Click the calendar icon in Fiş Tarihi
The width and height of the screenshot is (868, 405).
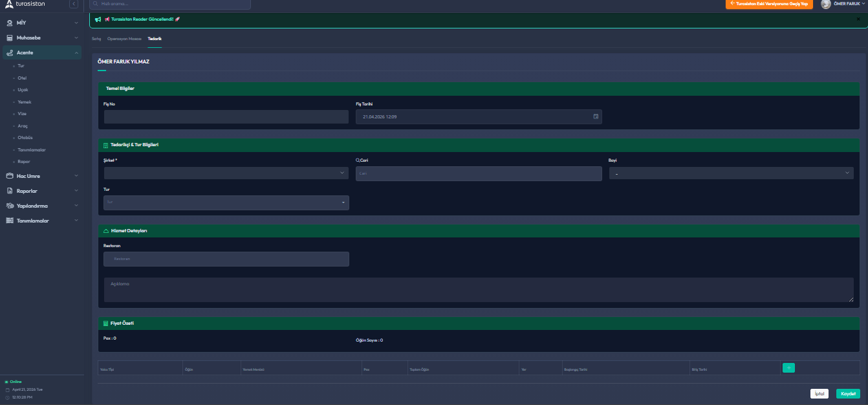tap(596, 116)
